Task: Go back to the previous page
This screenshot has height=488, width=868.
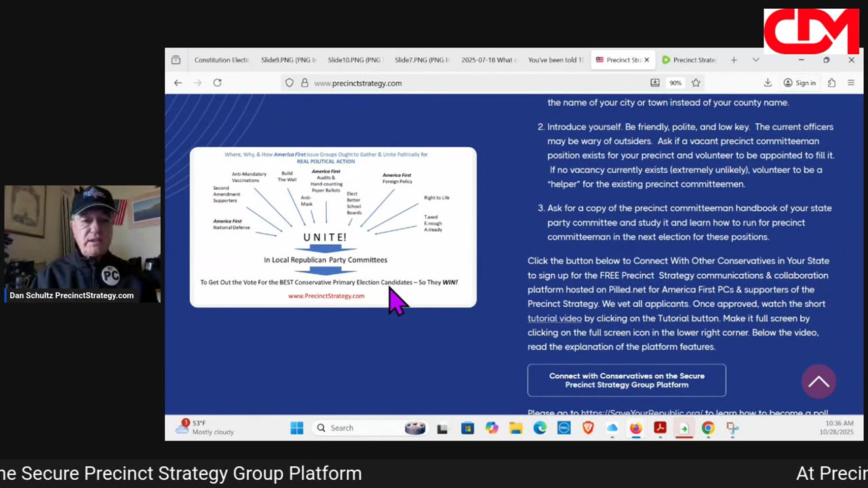Action: (x=178, y=83)
